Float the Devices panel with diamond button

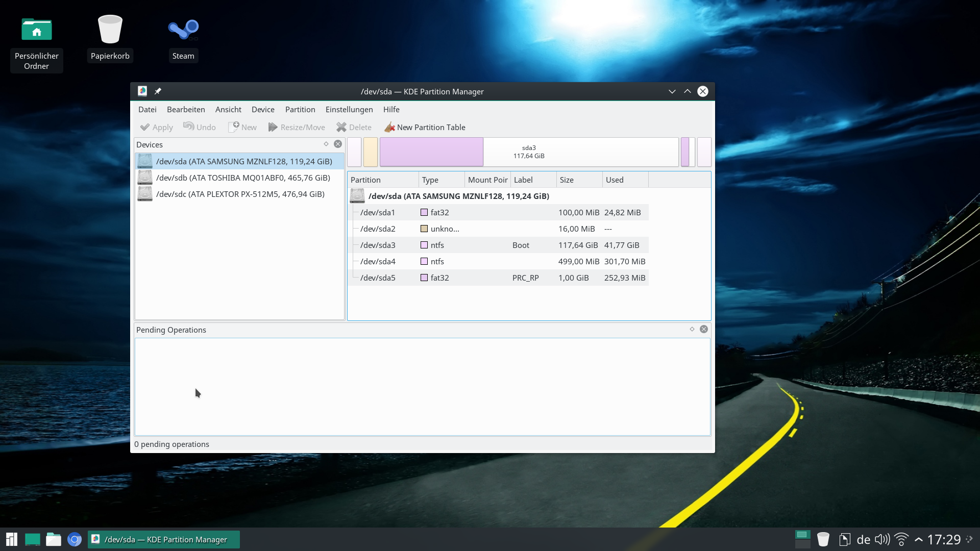(326, 144)
